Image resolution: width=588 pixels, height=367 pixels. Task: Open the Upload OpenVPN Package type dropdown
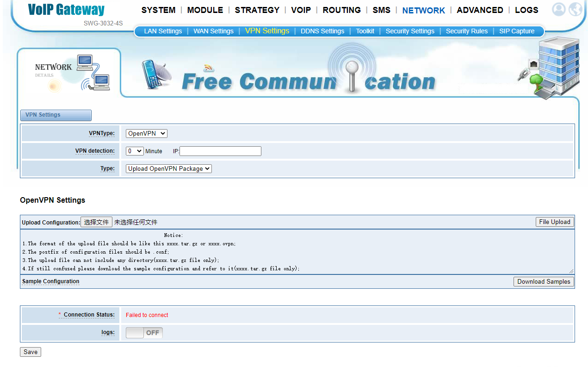click(x=169, y=168)
